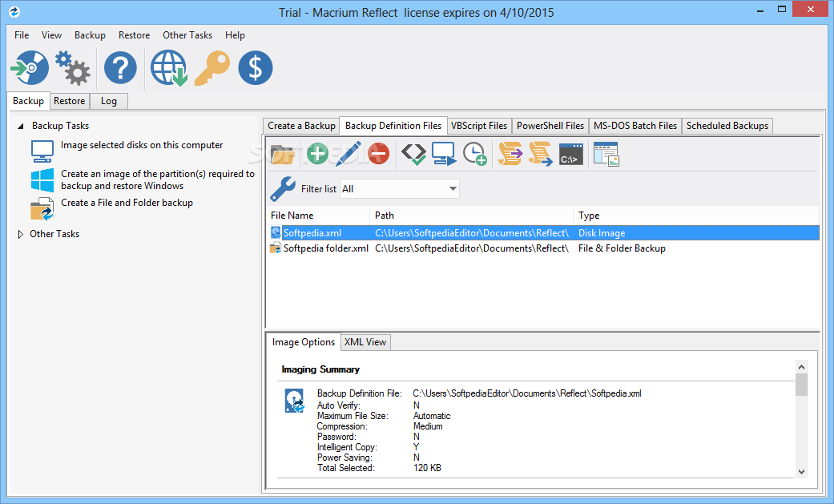Select the Softpedia folder.xml row
Screen dimensions: 834x504
click(544, 248)
